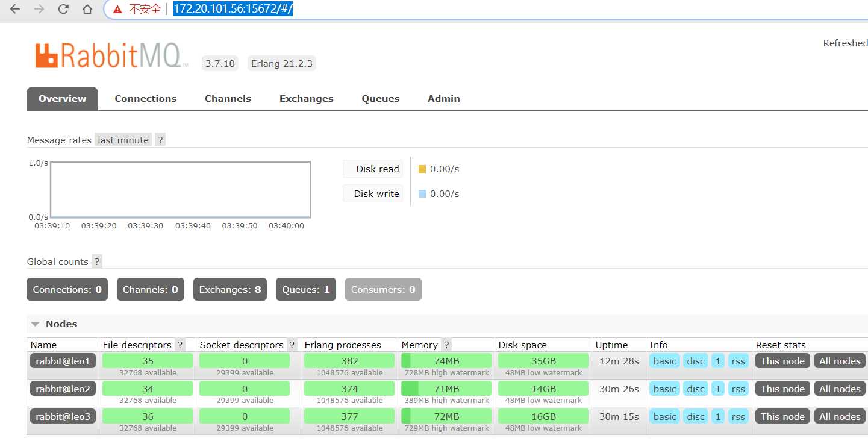Reload the page with refresh icon
Screen dimensions: 868x441
point(63,10)
